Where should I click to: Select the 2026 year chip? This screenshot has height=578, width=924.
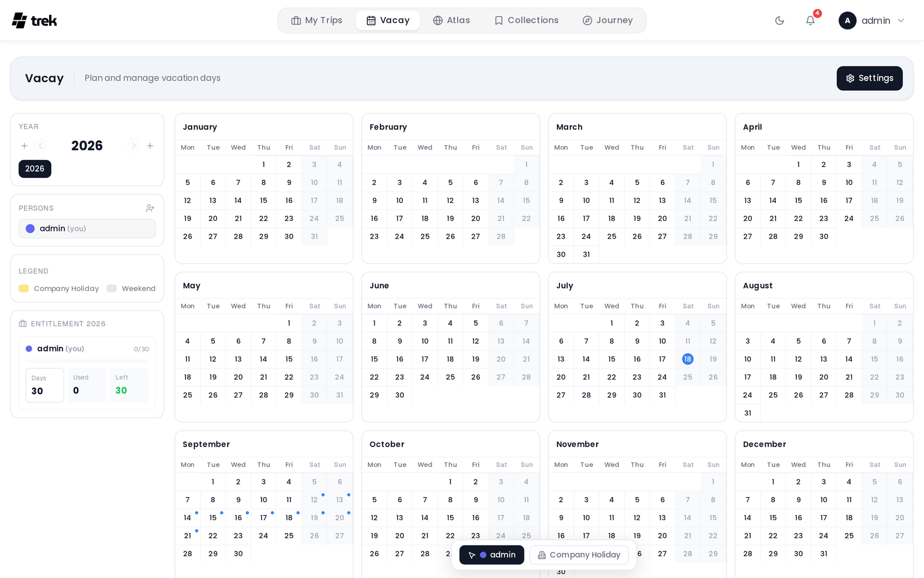click(x=35, y=169)
